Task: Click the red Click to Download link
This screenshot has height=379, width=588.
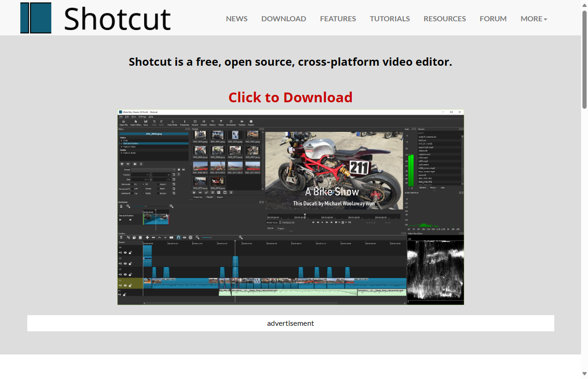Action: pos(290,97)
